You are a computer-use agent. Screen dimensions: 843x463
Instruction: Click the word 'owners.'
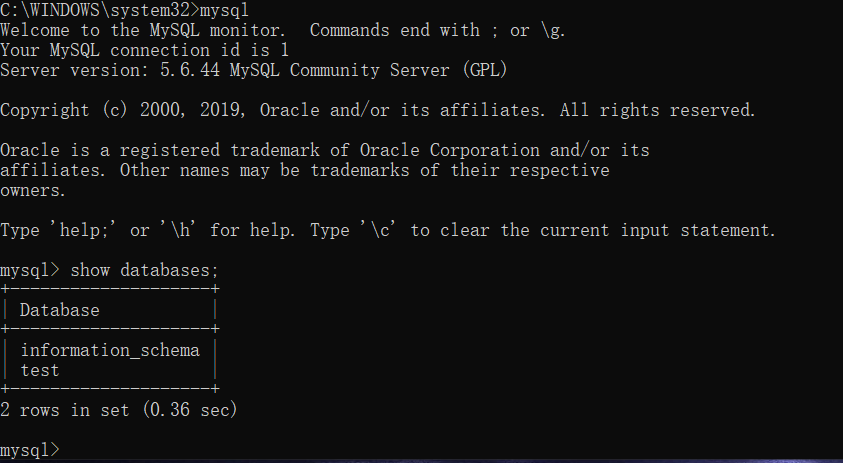click(x=32, y=190)
